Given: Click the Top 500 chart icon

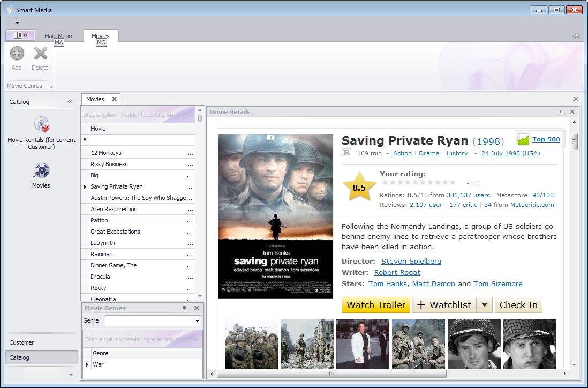Looking at the screenshot, I should tap(523, 139).
